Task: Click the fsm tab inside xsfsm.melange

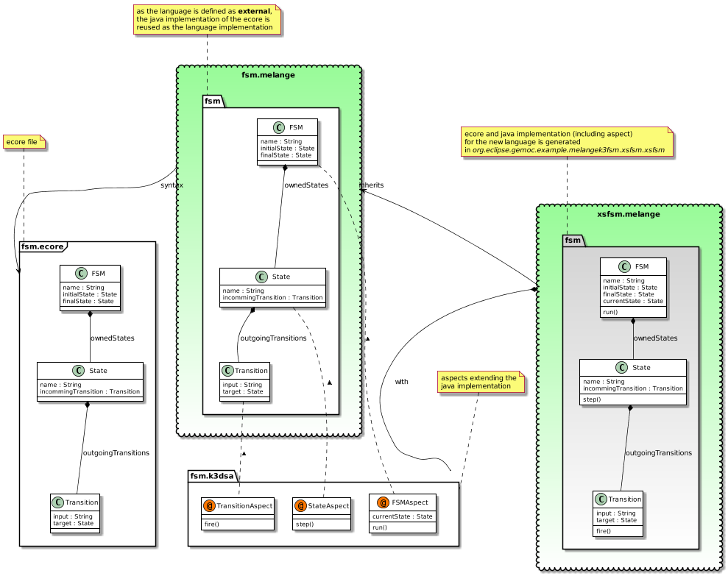Action: [572, 240]
